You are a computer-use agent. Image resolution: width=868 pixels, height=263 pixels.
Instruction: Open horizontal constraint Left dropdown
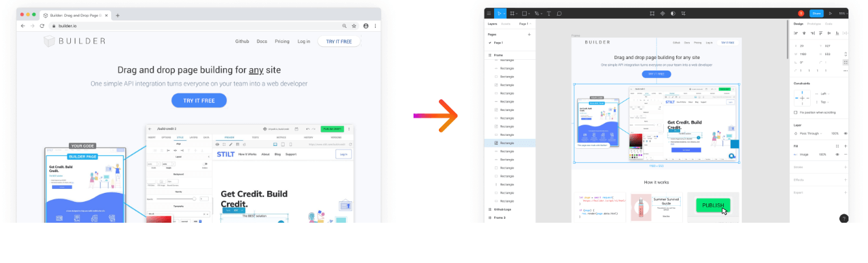[x=824, y=94]
